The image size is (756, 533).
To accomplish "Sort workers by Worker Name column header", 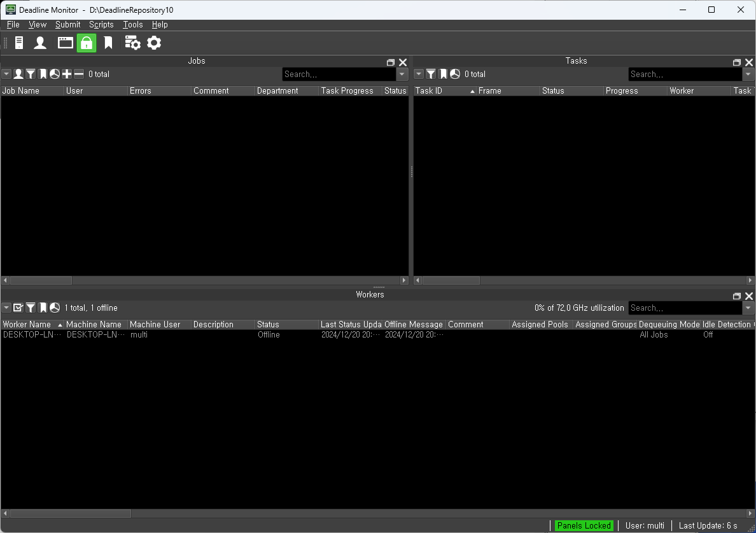I will 32,325.
